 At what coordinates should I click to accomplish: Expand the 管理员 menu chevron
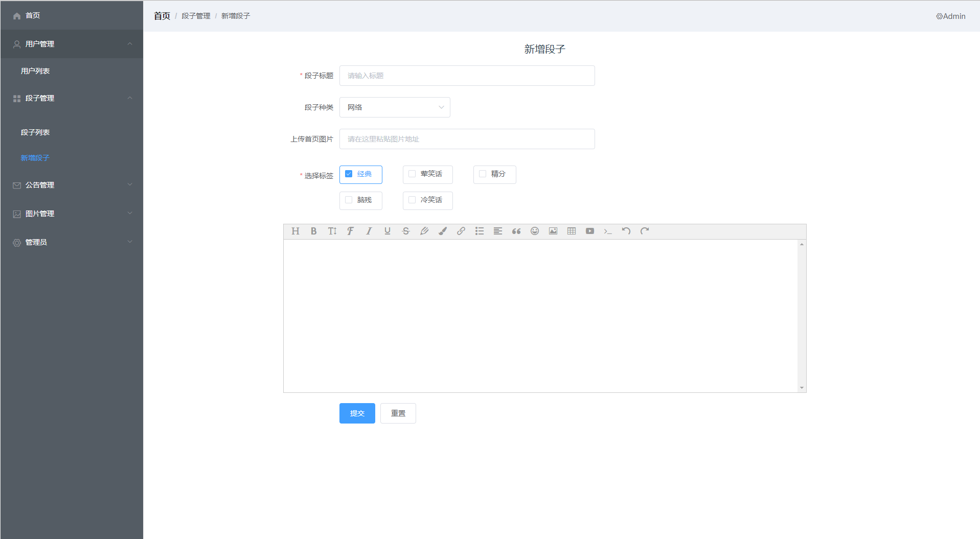(130, 242)
